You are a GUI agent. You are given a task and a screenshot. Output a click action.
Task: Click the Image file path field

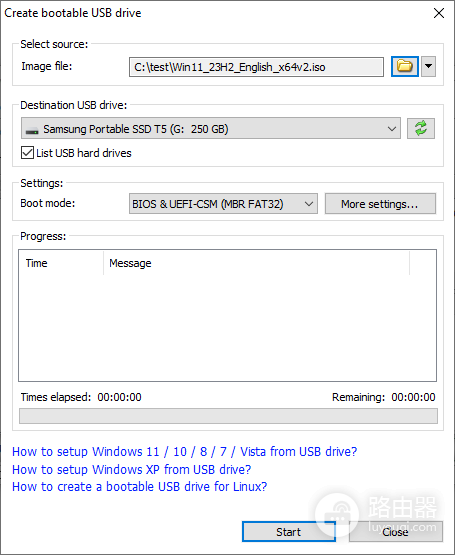[x=256, y=67]
